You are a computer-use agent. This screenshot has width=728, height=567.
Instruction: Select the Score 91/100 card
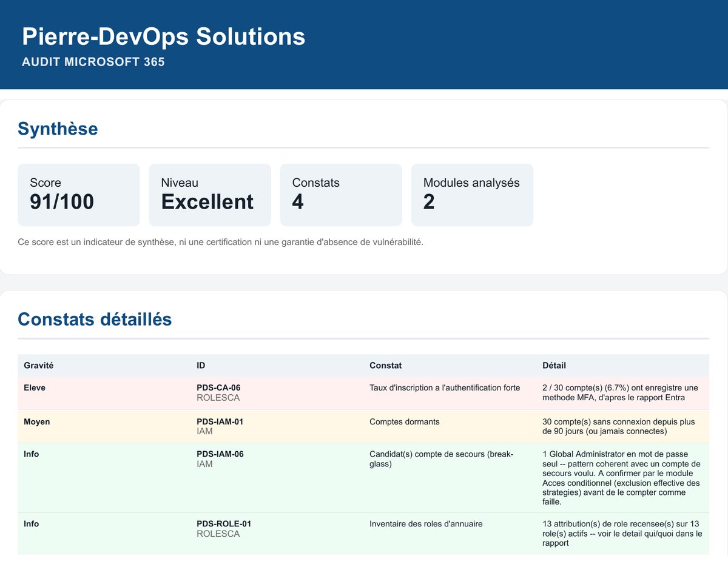(x=79, y=195)
